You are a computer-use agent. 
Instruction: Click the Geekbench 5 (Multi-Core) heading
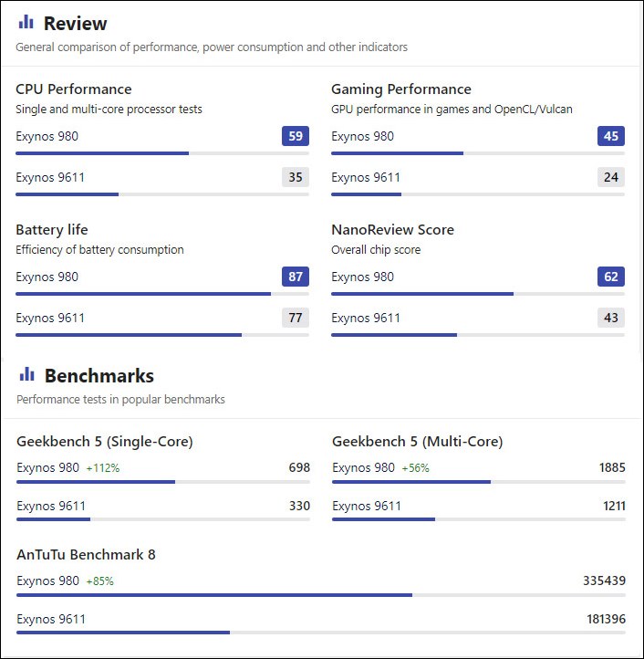(x=417, y=442)
